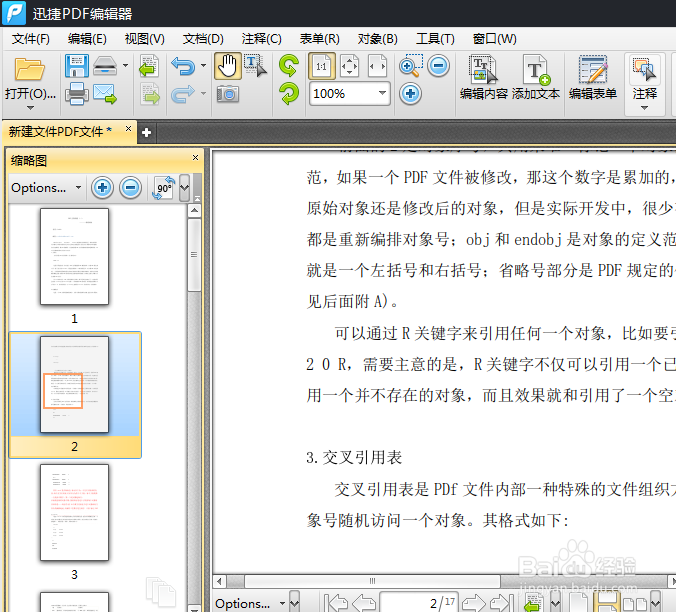
Task: Open the 文档(D) menu
Action: click(x=203, y=39)
